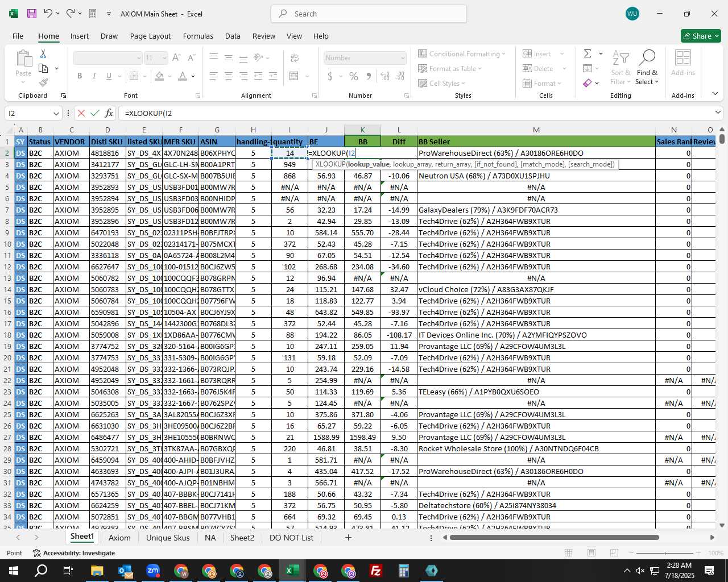The height and width of the screenshot is (582, 728).
Task: Click the Percent Style icon
Action: pyautogui.click(x=354, y=76)
